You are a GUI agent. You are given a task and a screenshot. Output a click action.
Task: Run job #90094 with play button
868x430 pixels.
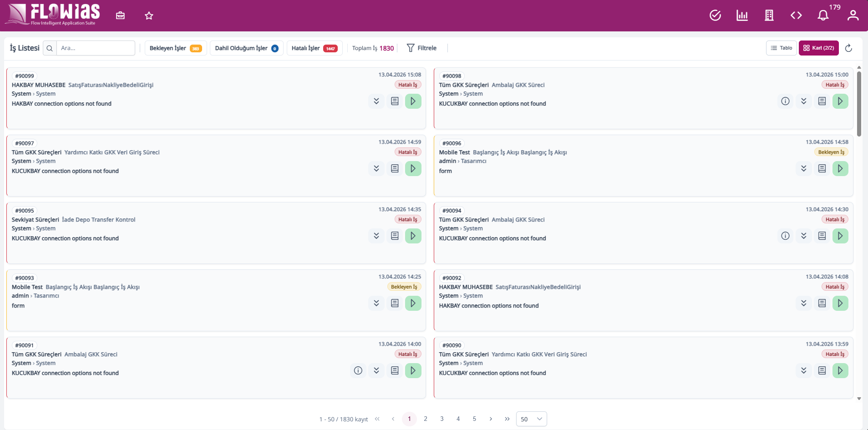[840, 236]
